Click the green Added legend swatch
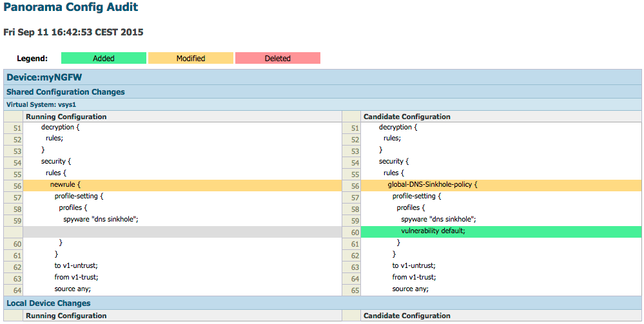Screen dimensions: 644x324 coord(103,58)
